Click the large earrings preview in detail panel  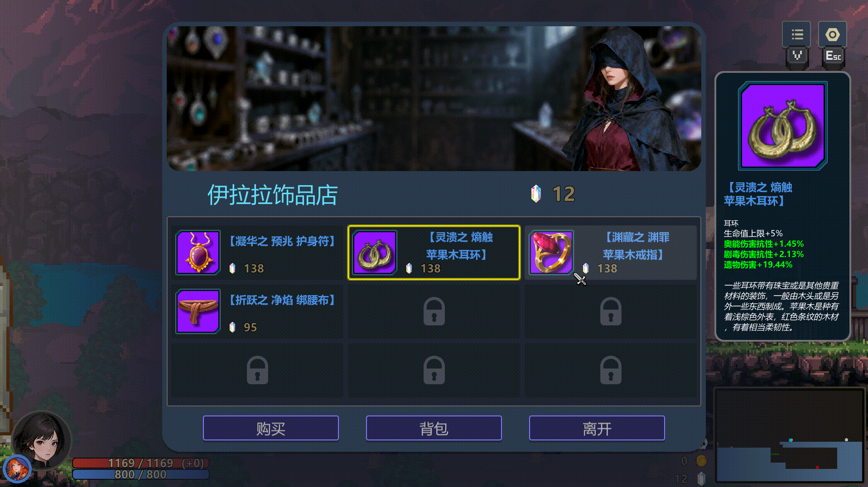pos(782,126)
